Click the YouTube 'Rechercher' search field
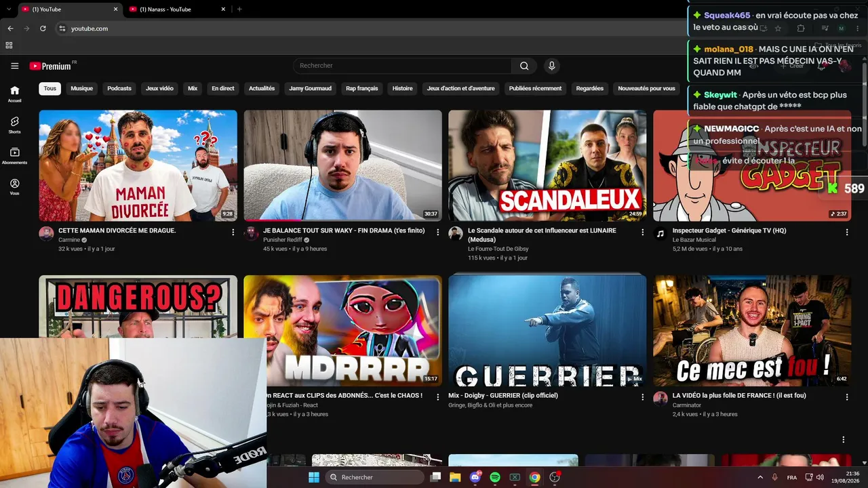This screenshot has width=868, height=488. 403,66
